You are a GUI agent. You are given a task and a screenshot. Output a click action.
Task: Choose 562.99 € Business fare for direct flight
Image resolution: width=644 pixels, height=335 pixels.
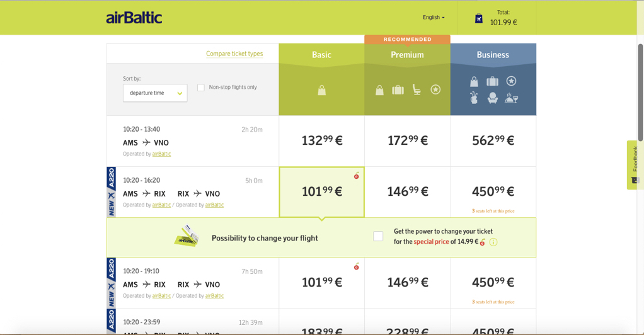(493, 141)
